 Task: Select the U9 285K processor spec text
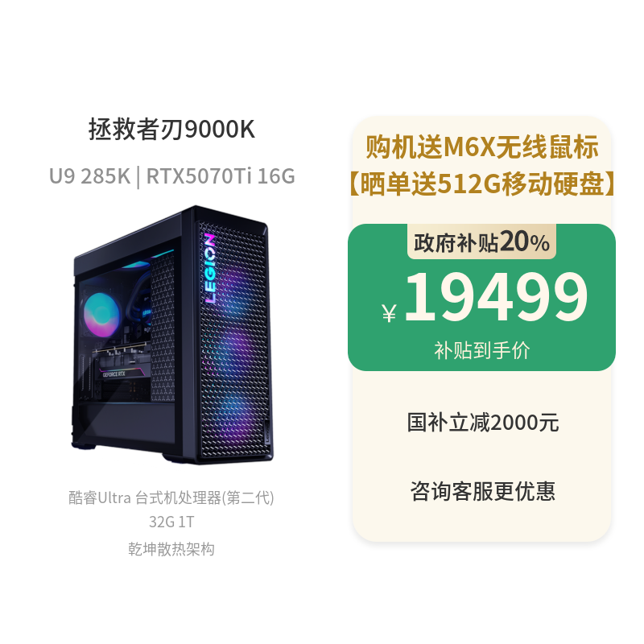[89, 176]
